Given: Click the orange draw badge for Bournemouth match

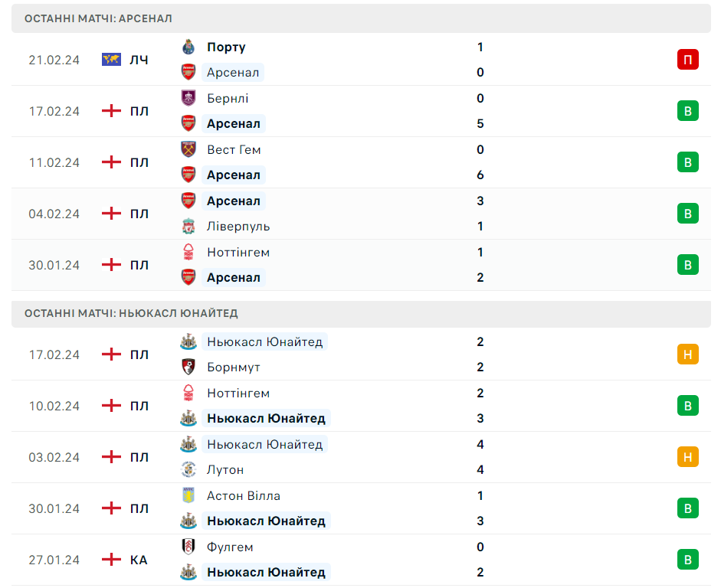Looking at the screenshot, I should coord(687,354).
